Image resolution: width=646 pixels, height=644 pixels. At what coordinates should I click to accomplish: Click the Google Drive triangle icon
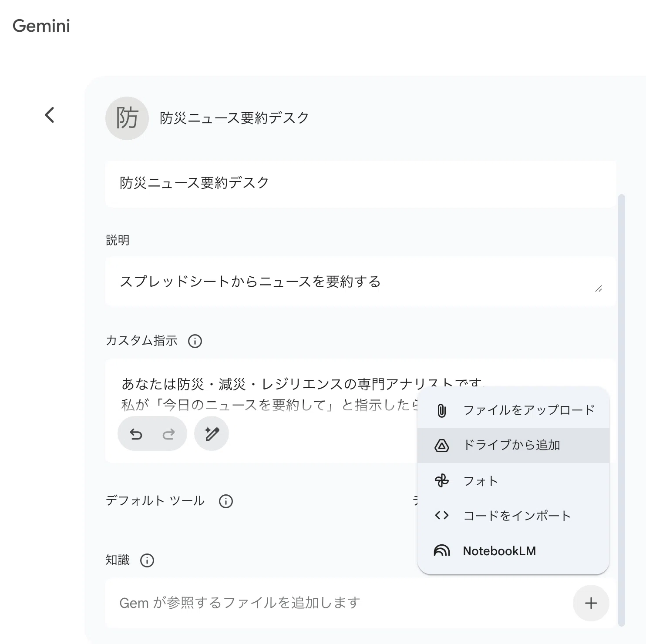pos(442,446)
